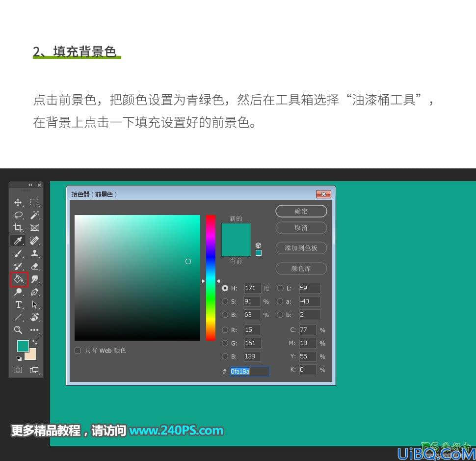Select the Crop tool
Image resolution: width=476 pixels, height=461 pixels.
[18, 228]
